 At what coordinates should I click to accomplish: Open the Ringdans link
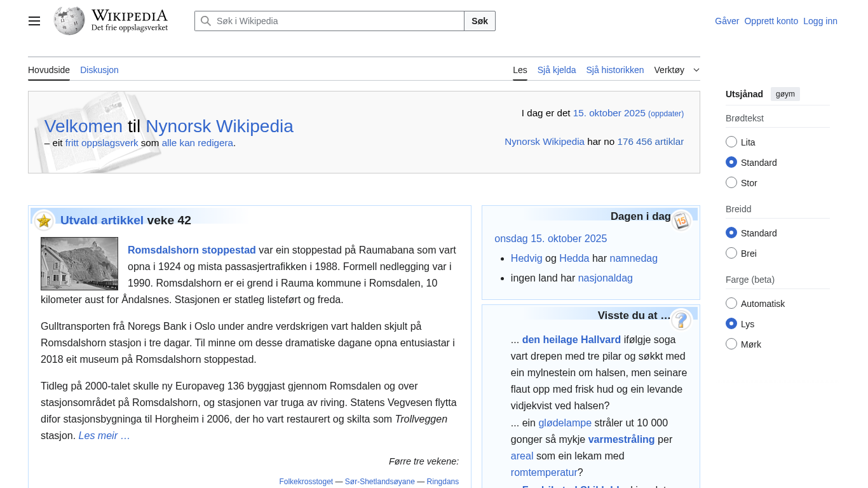click(443, 482)
